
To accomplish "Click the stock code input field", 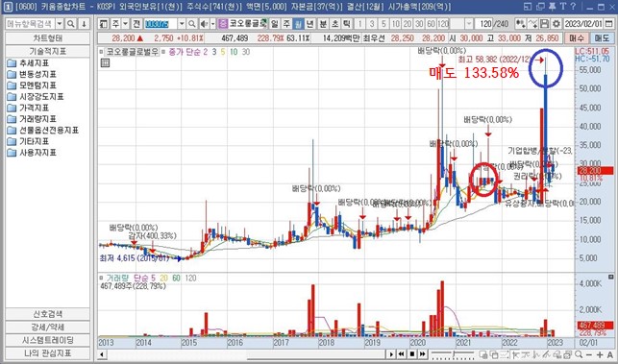I will point(161,24).
